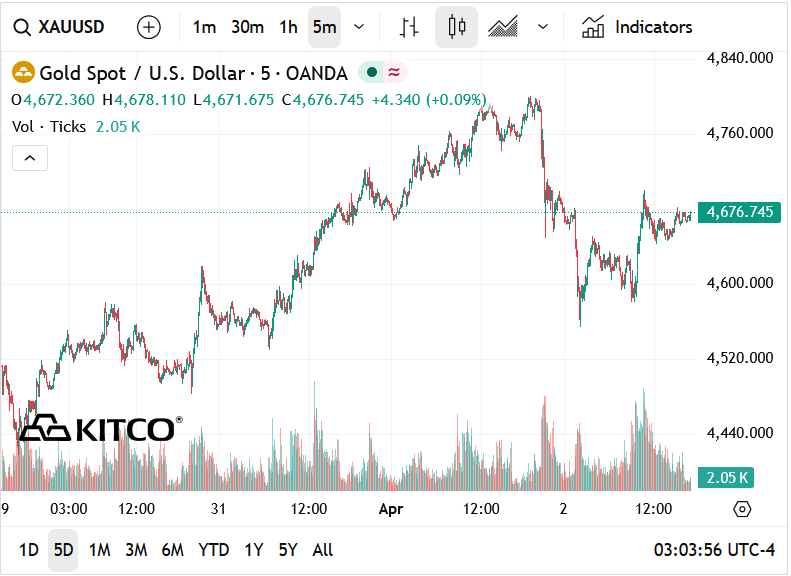The image size is (791, 576).
Task: Toggle the green market status dot
Action: (x=371, y=73)
